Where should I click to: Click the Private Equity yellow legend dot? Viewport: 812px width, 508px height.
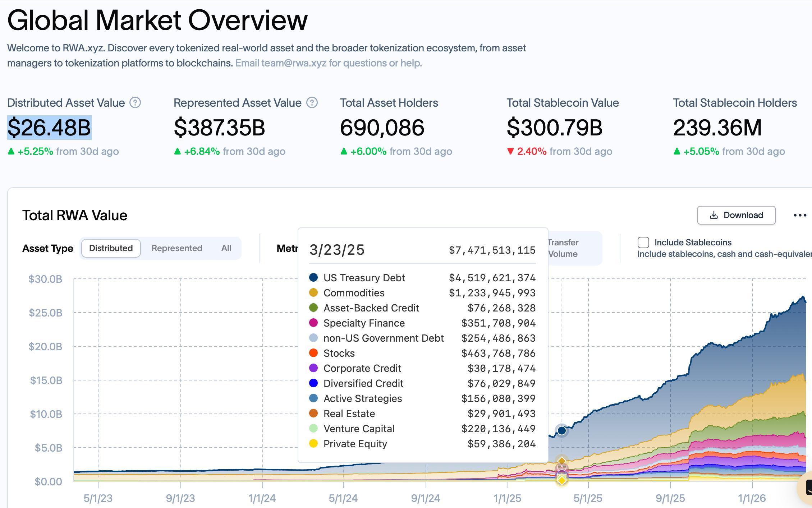point(313,443)
